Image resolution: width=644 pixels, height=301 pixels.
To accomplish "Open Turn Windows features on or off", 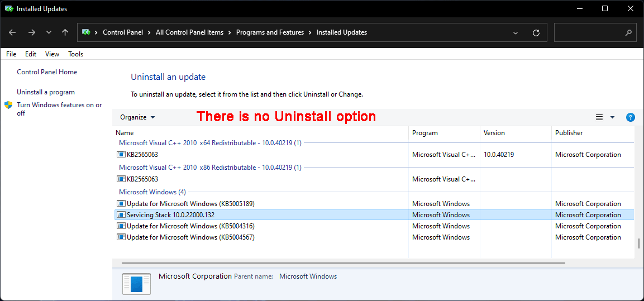I will click(x=59, y=109).
